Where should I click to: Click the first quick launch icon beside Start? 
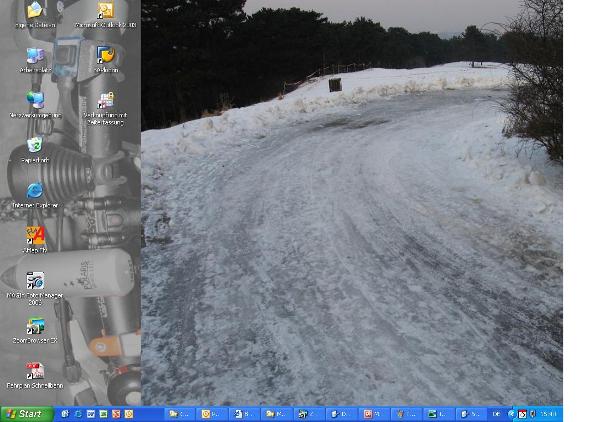tap(65, 414)
